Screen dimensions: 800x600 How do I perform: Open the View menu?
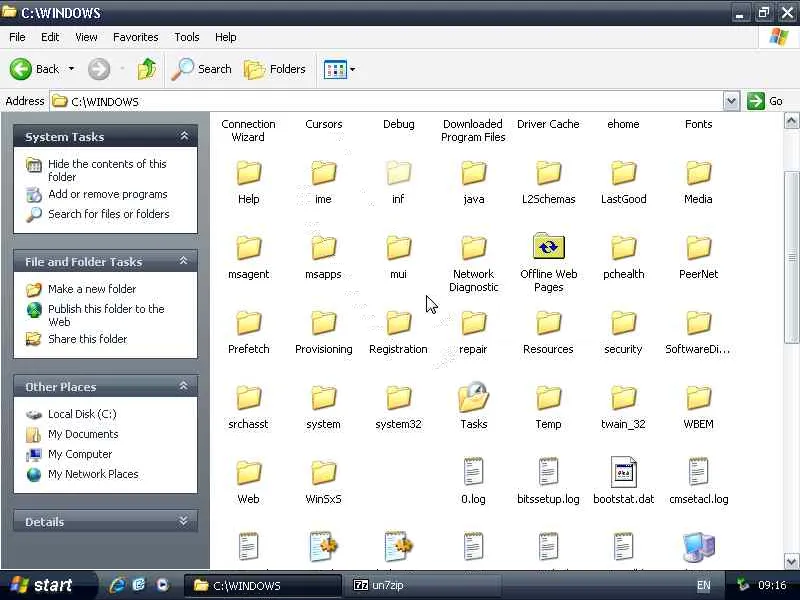86,37
